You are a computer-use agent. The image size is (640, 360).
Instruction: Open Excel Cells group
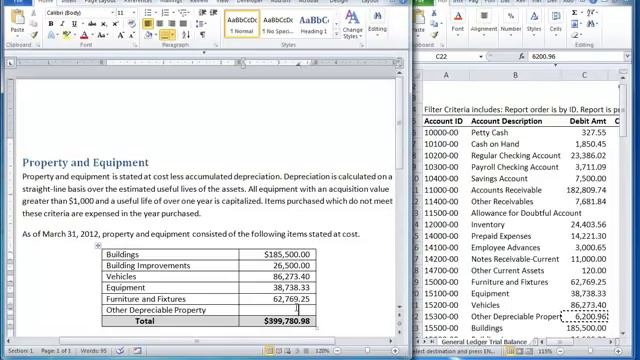coord(556,24)
